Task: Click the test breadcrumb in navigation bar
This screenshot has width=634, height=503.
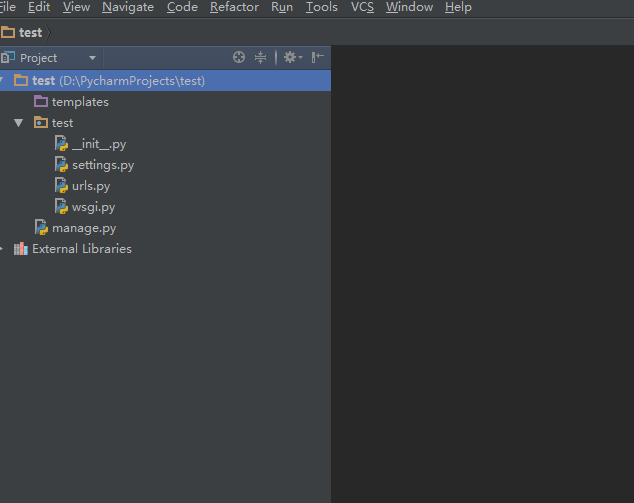Action: tap(30, 32)
